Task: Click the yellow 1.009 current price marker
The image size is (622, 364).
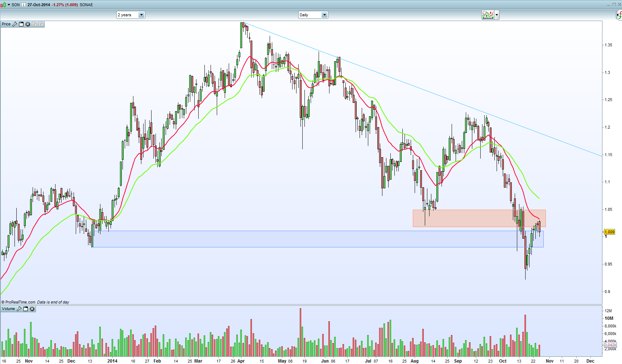Action: point(609,232)
